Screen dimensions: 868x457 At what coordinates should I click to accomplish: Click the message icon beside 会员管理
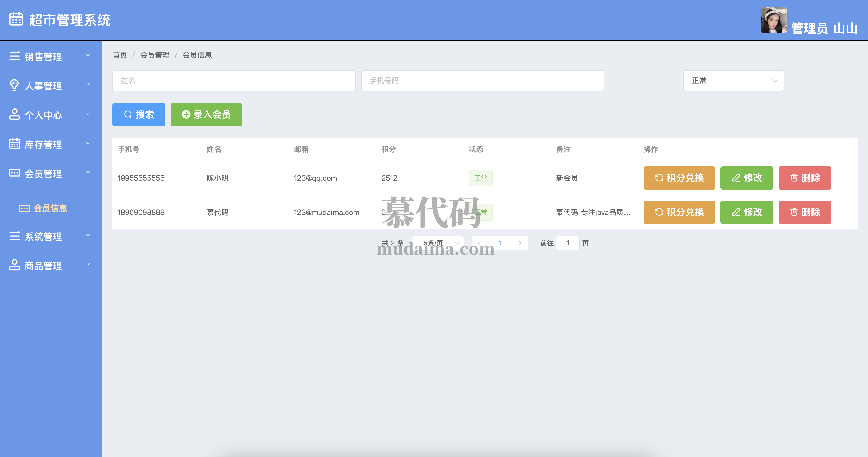[14, 173]
